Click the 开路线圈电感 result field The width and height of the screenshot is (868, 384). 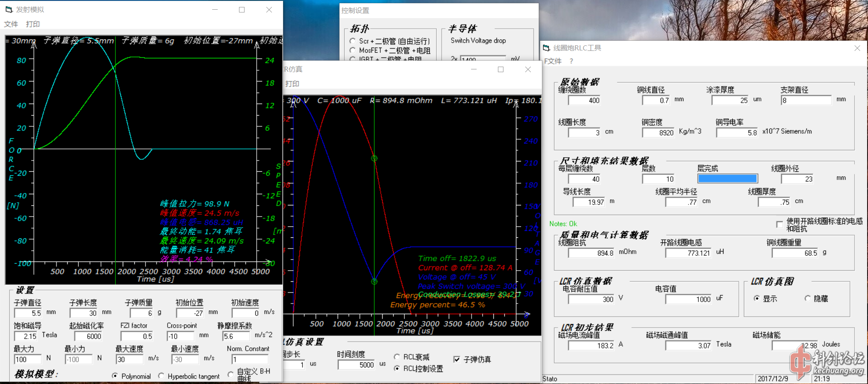coord(688,253)
